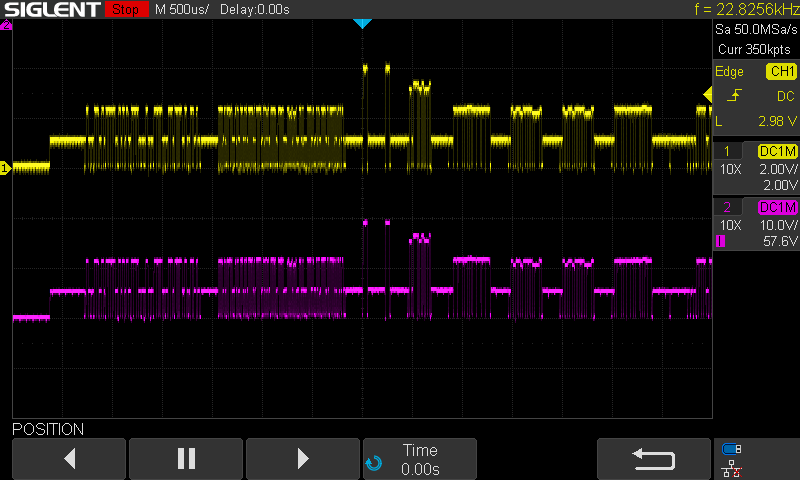Click the circular rotate icon beside Time
The image size is (800, 480).
[x=374, y=463]
